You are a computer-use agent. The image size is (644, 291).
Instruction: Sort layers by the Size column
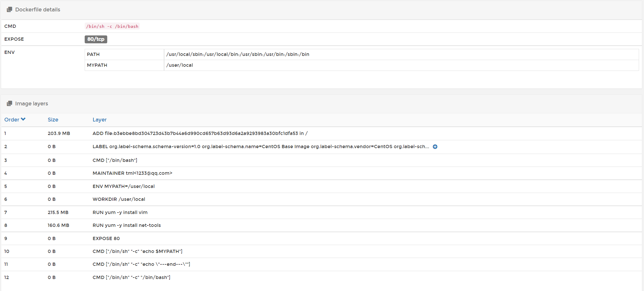[53, 120]
